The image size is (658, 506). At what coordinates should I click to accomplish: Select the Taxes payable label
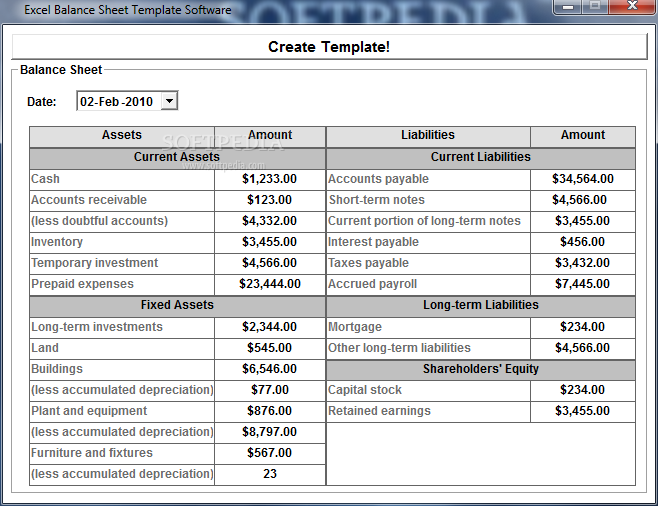point(368,263)
